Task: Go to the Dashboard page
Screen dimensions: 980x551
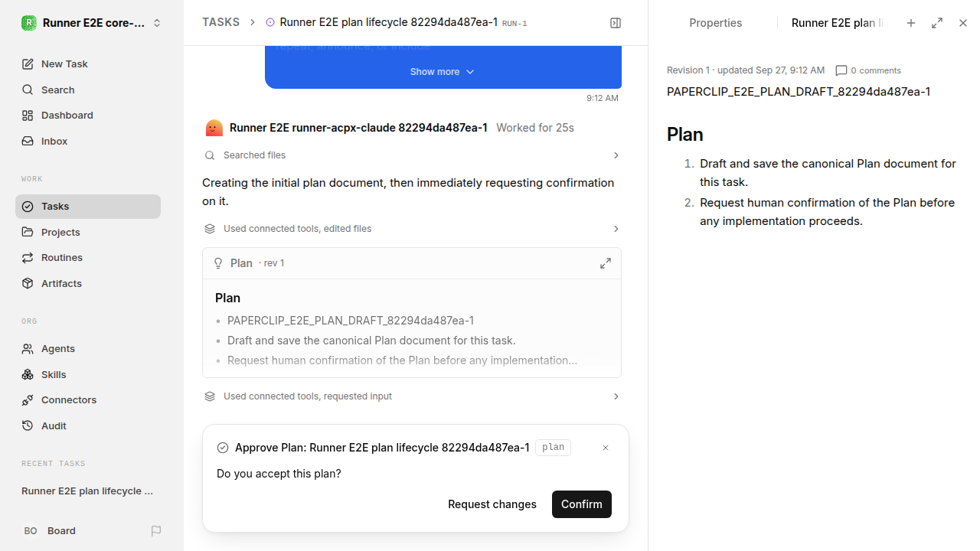Action: [x=88, y=116]
